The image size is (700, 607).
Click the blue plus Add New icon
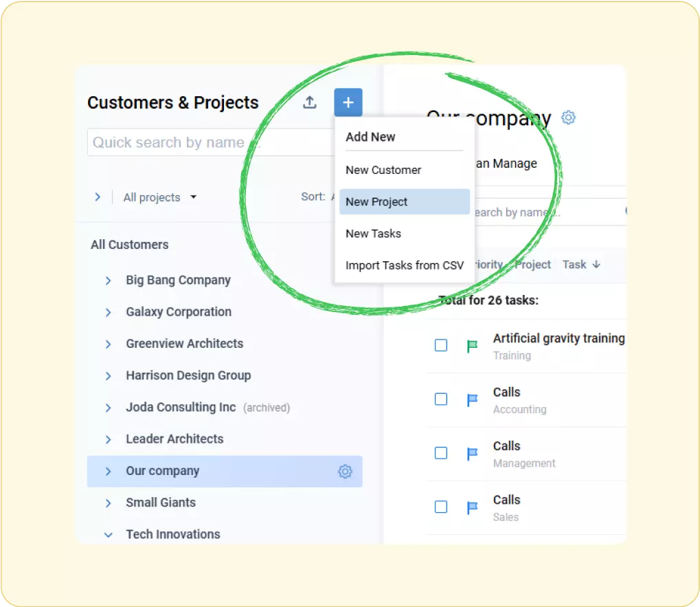point(348,102)
